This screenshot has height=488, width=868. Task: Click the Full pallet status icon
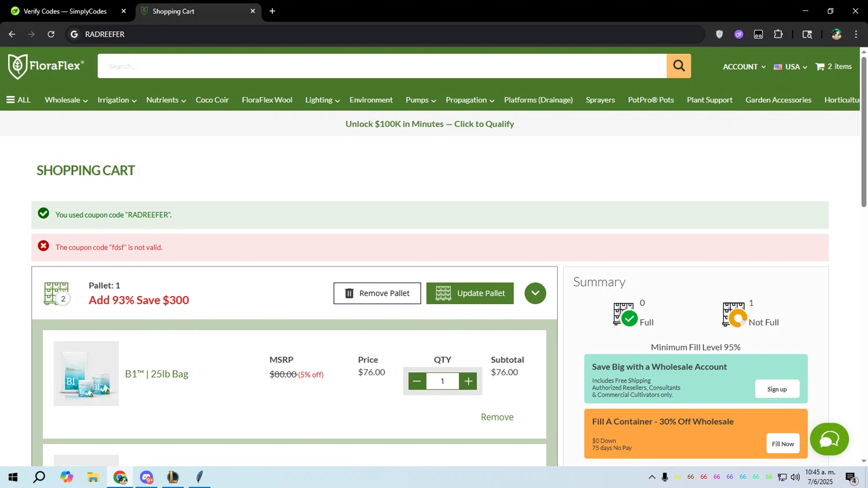625,315
